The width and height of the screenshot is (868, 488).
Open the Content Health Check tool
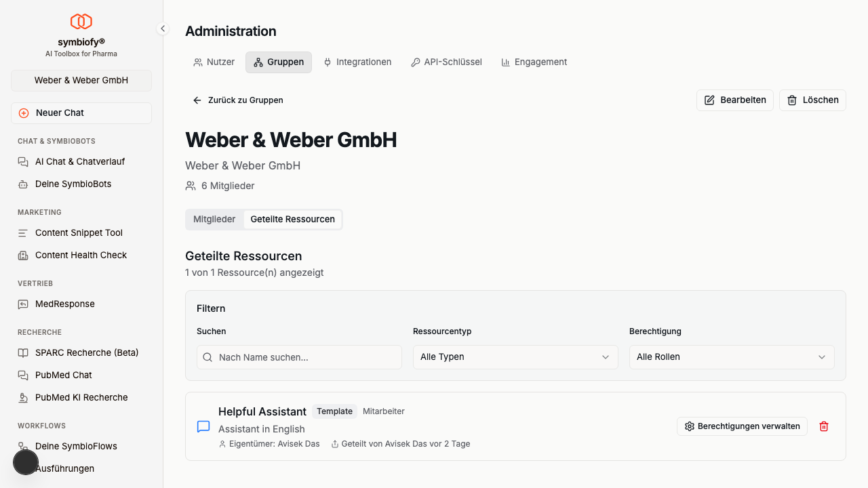(x=81, y=256)
